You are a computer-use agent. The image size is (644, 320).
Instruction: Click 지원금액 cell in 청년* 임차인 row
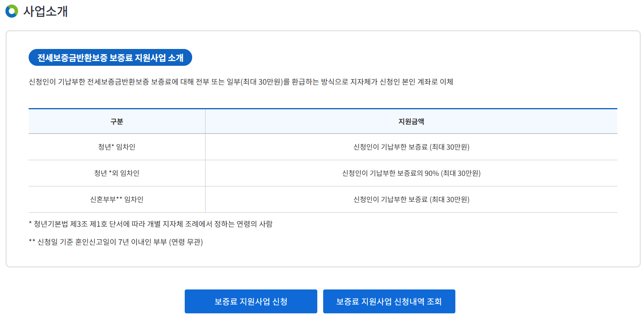411,147
